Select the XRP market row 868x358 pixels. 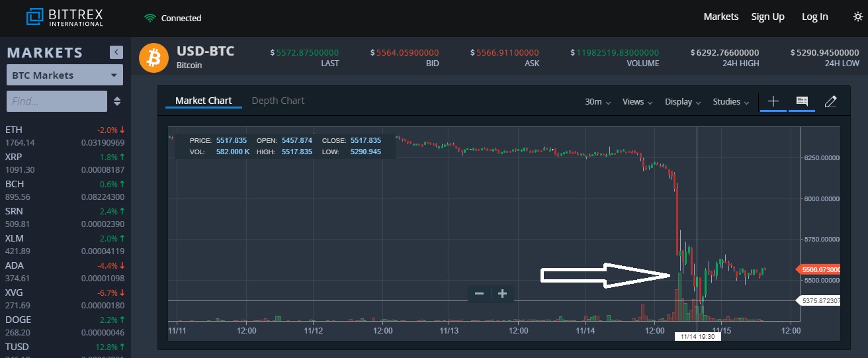click(x=65, y=163)
